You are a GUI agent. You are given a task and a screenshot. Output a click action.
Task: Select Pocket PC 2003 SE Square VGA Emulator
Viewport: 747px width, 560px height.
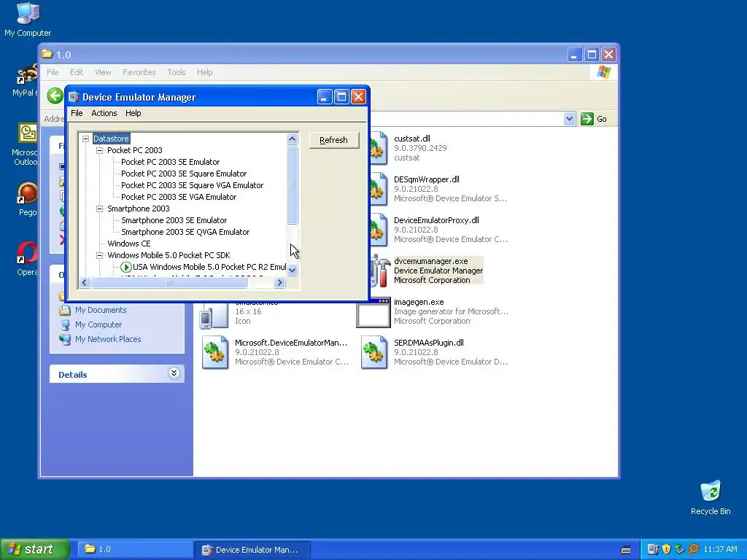192,185
